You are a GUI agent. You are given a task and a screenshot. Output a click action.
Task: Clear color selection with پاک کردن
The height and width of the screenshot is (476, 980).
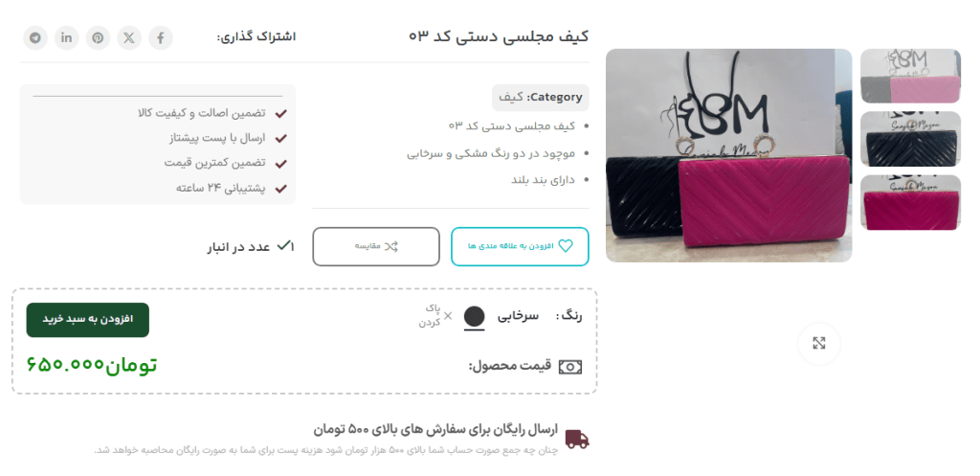[x=435, y=315]
